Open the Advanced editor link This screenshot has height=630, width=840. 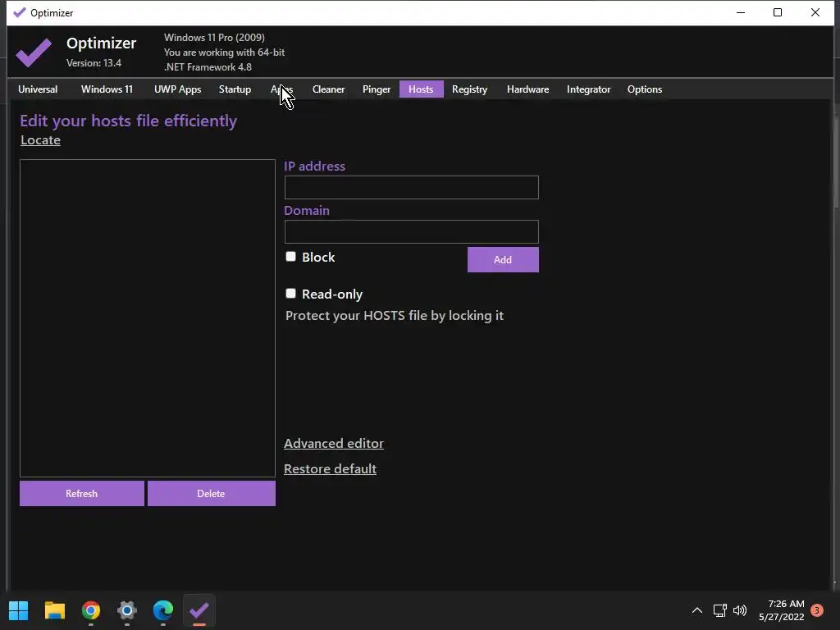334,444
